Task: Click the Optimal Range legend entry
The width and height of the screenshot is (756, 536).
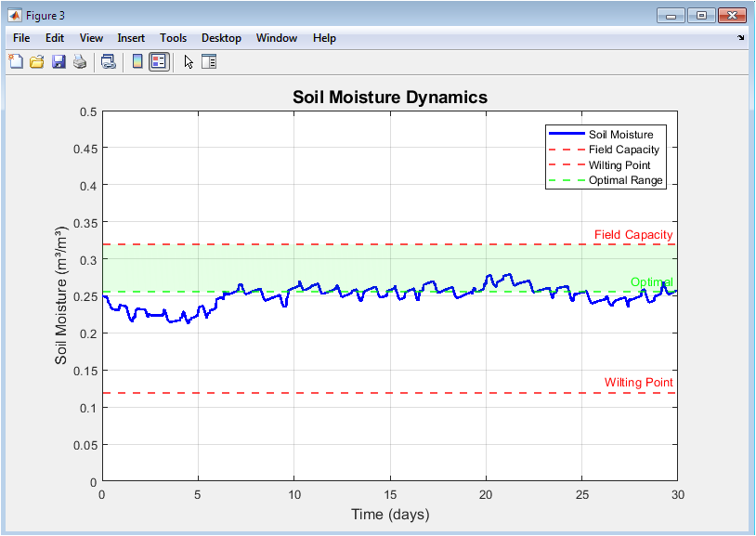Action: pos(625,180)
